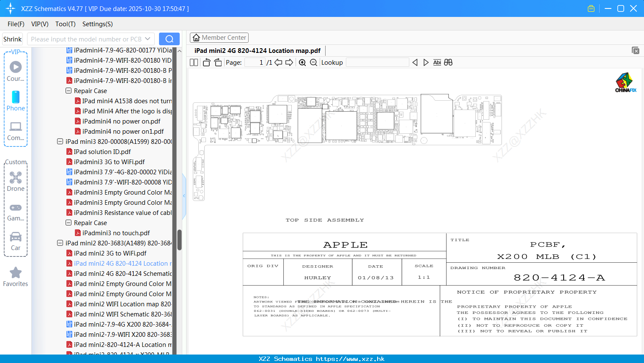The height and width of the screenshot is (363, 644).
Task: Open iPadmini3 3G to WiFi.pdf
Action: coord(105,162)
